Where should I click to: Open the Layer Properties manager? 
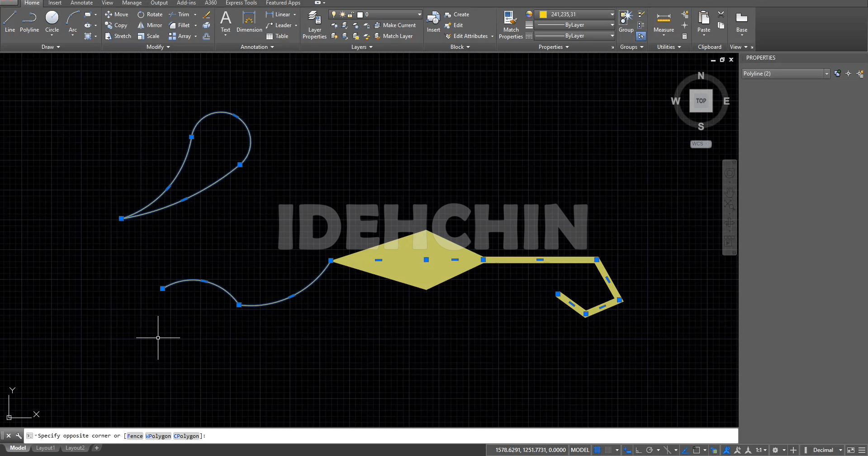click(x=314, y=25)
